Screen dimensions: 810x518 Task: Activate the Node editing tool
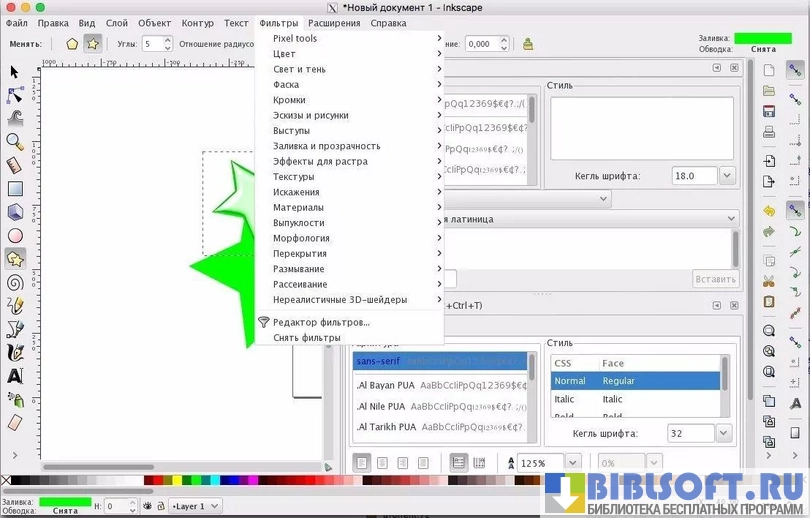pos(15,95)
